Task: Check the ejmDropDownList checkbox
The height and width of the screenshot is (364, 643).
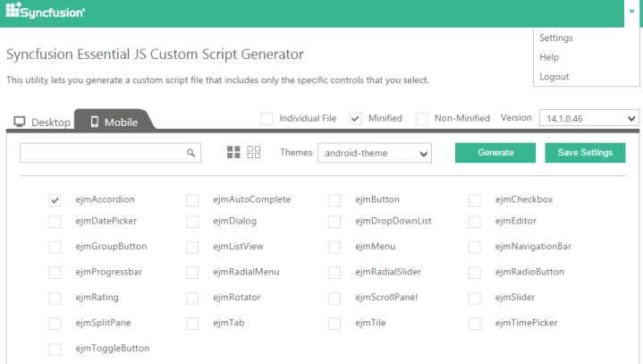Action: [334, 222]
